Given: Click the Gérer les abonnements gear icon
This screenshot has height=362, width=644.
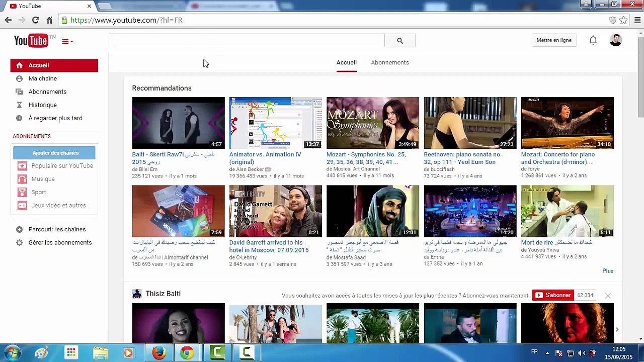Looking at the screenshot, I should [x=19, y=242].
